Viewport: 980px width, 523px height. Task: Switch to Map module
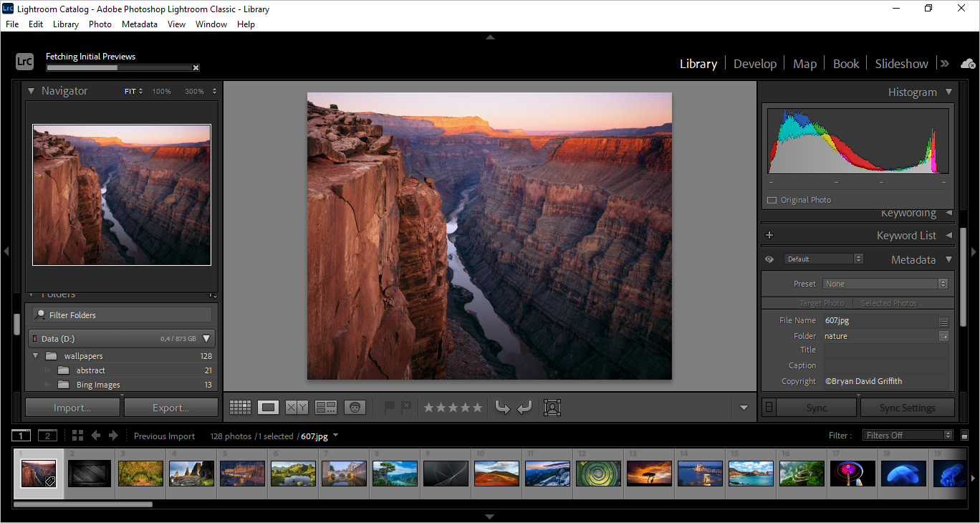coord(804,64)
